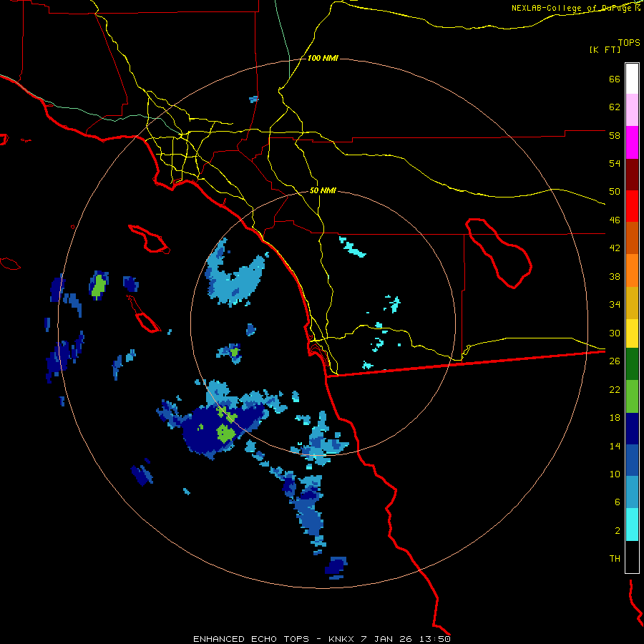
Task: Click the medium blue swatch between 10 and 14
Action: pyautogui.click(x=632, y=460)
